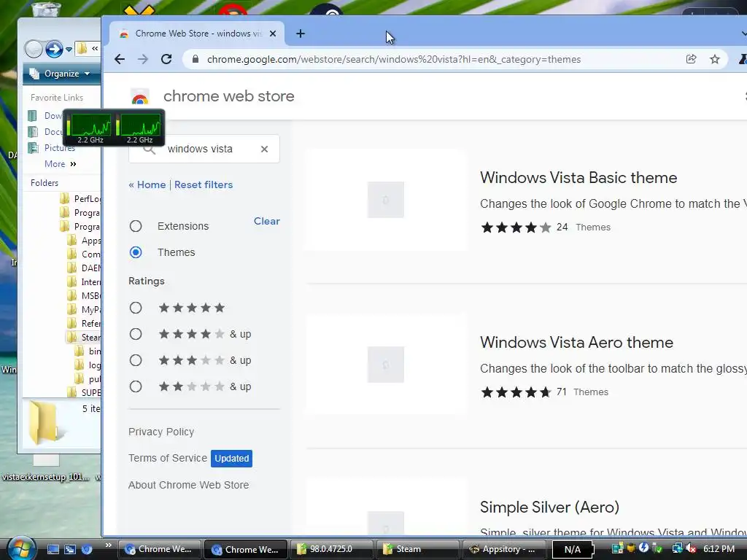The height and width of the screenshot is (560, 747).
Task: Click Folders pane header in Explorer
Action: 44,183
